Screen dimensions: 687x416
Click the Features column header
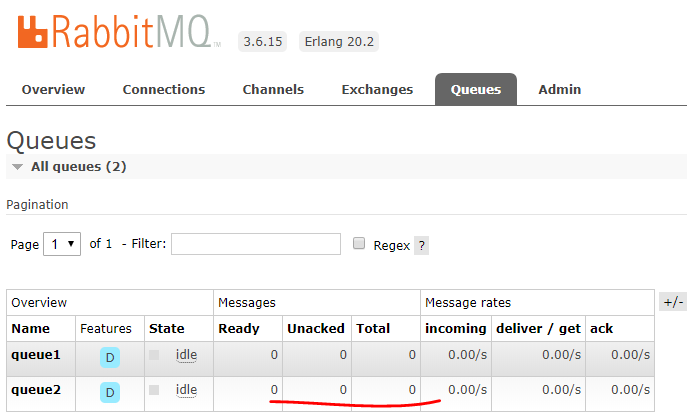tap(106, 329)
